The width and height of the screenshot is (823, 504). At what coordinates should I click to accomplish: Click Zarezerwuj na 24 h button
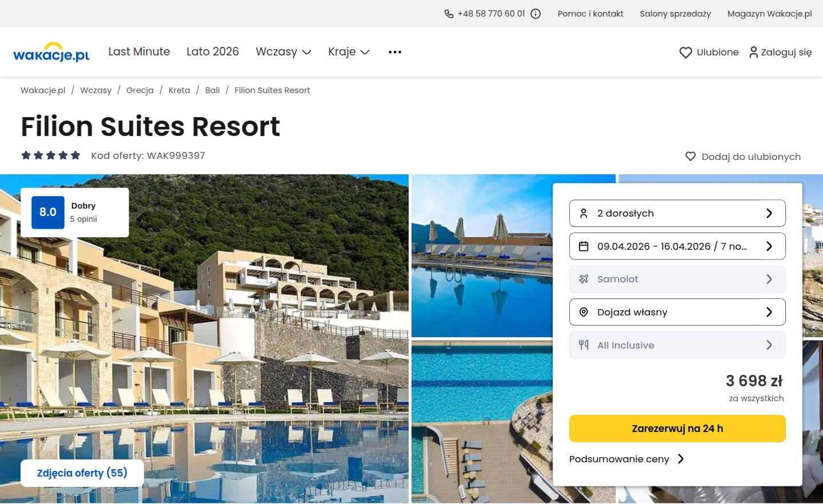pyautogui.click(x=677, y=429)
